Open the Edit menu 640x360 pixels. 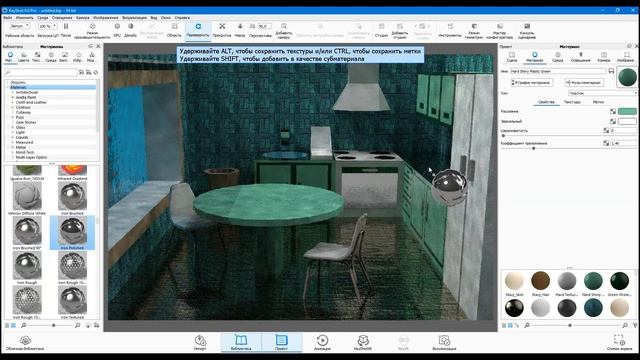[24, 18]
